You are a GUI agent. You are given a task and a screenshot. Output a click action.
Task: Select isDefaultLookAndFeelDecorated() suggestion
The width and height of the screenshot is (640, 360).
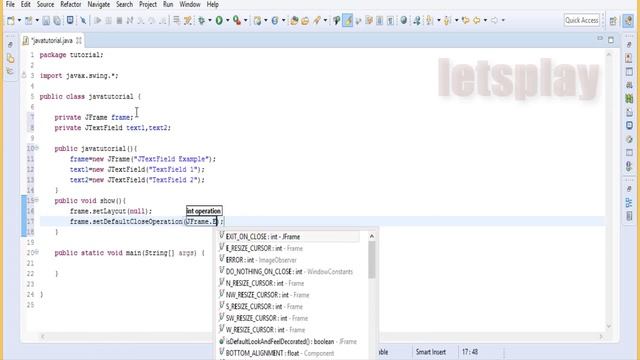point(289,341)
